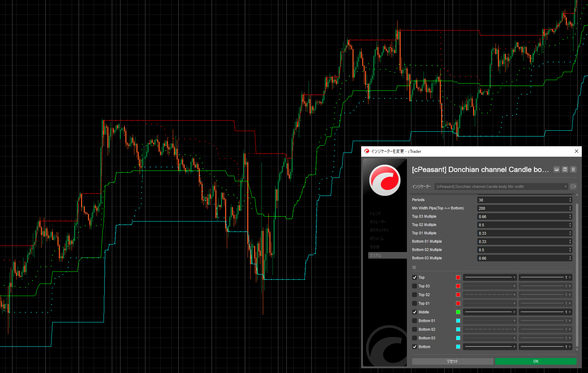Open a saved indicator template
Viewport: 588px width, 373px height.
556,170
